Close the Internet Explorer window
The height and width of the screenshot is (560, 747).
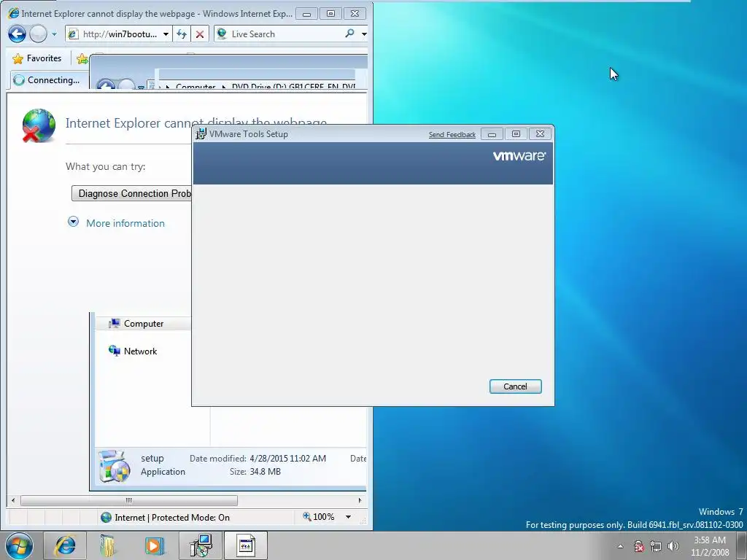[355, 14]
